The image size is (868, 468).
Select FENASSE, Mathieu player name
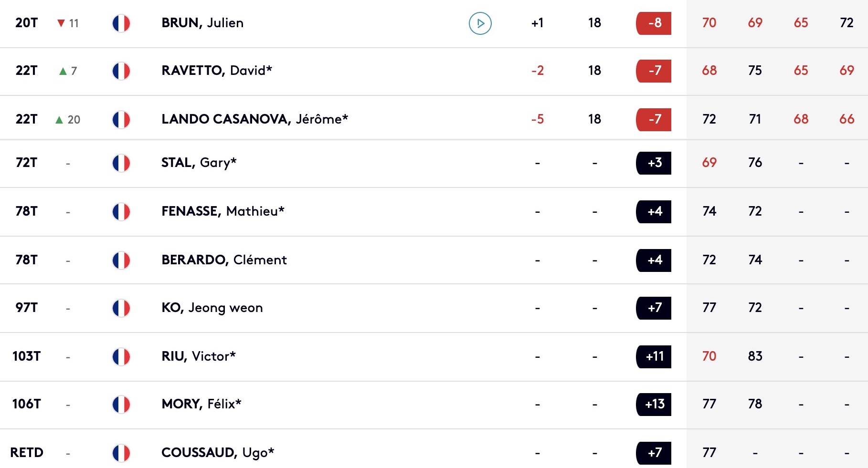(x=223, y=211)
